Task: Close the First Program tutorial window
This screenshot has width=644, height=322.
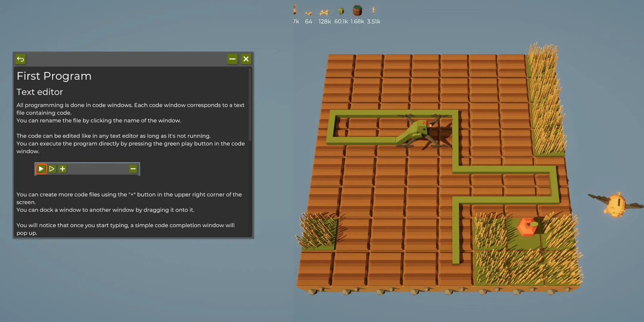Action: (x=246, y=59)
